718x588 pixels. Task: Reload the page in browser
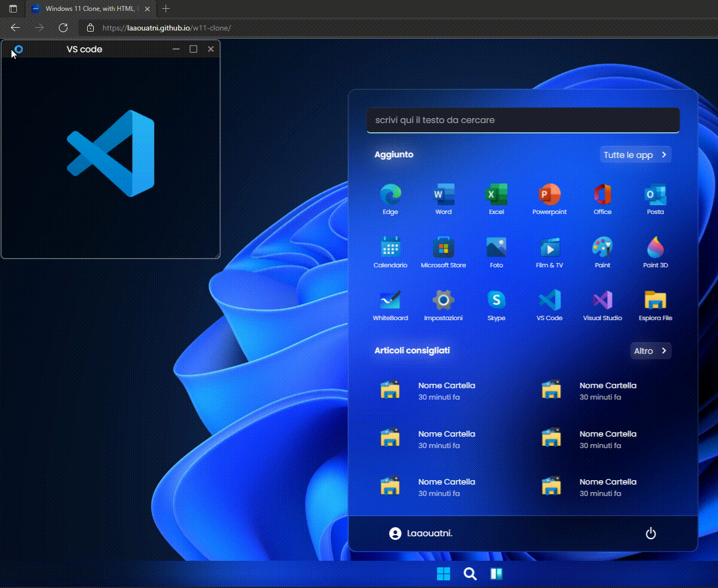tap(63, 28)
